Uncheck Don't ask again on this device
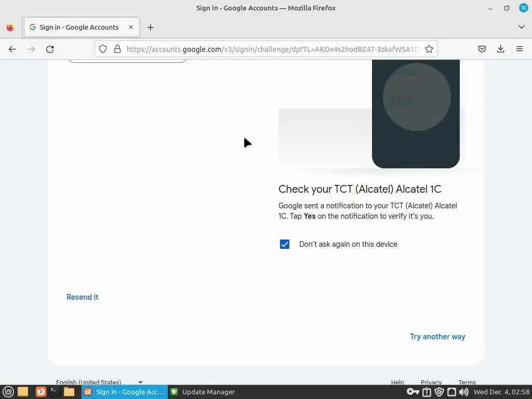Screen dimensions: 532x399 pos(285,244)
